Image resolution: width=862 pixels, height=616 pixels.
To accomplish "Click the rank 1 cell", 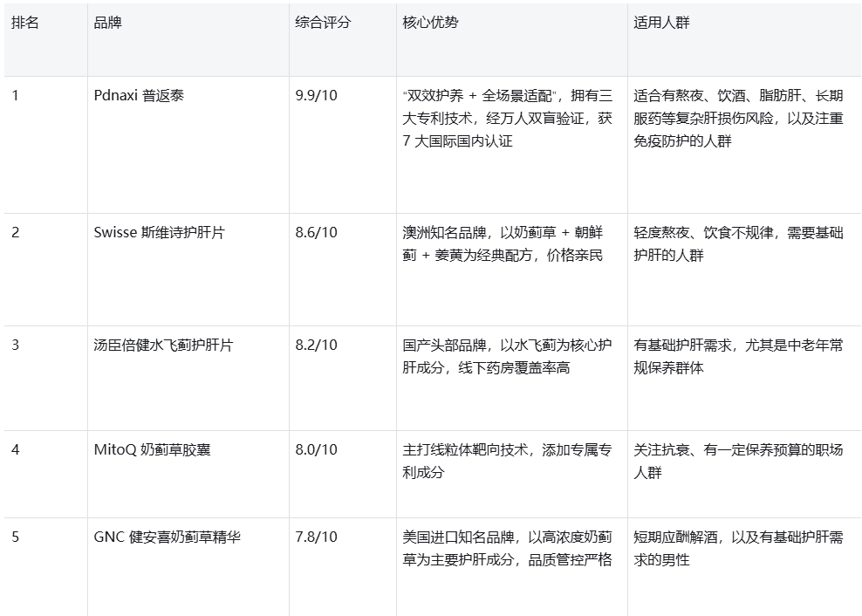I will tap(15, 95).
